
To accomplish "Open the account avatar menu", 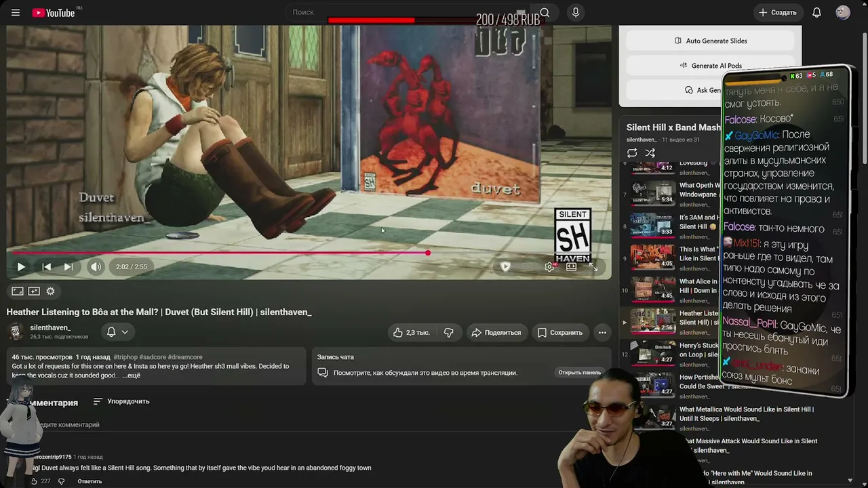I will pyautogui.click(x=843, y=12).
